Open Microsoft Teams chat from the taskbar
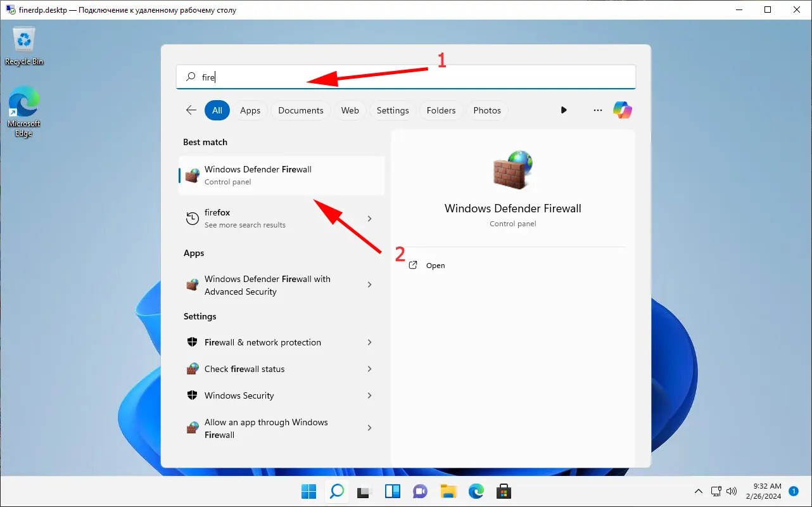This screenshot has width=812, height=507. click(x=420, y=491)
